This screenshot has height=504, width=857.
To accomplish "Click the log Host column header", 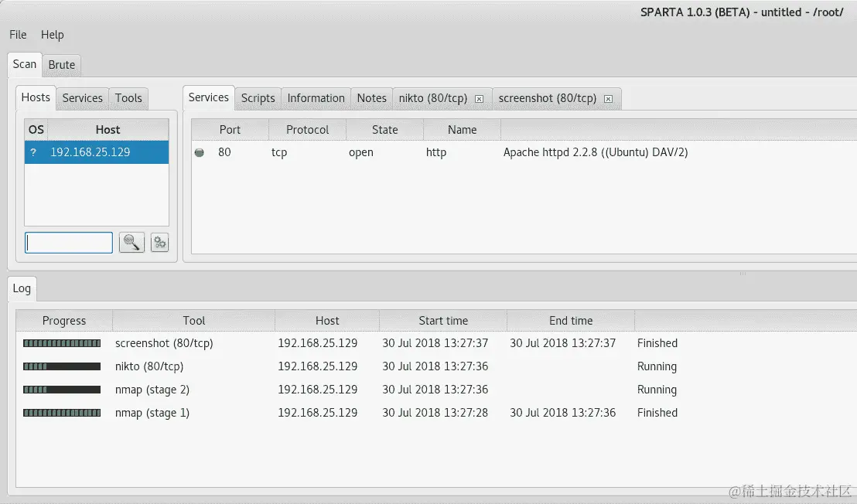I will (327, 321).
